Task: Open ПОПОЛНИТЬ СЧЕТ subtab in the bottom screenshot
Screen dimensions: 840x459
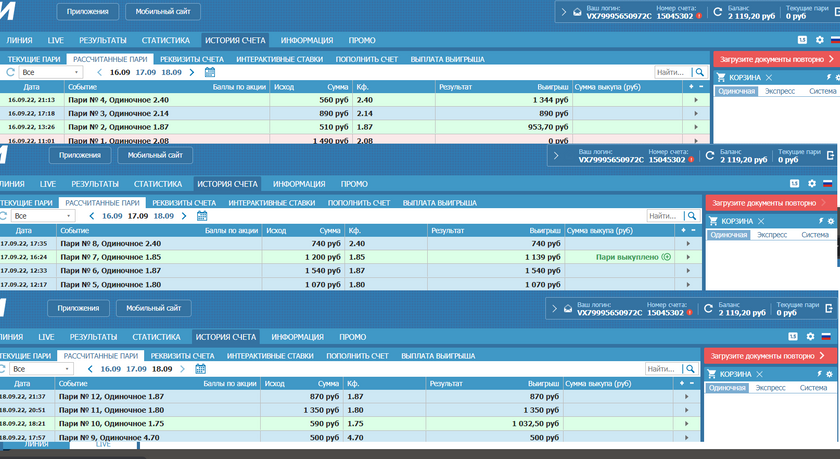Action: tap(357, 356)
